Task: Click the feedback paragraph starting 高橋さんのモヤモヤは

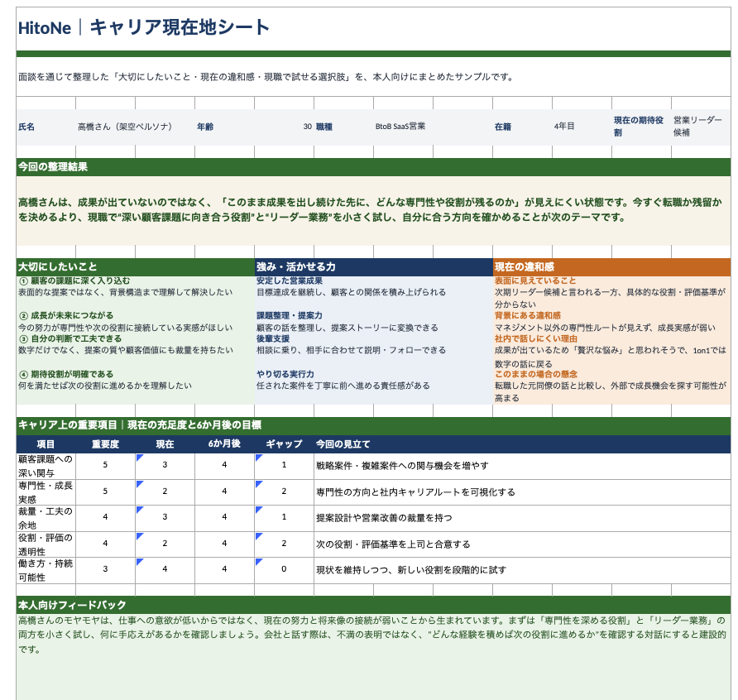Action: coord(371,635)
